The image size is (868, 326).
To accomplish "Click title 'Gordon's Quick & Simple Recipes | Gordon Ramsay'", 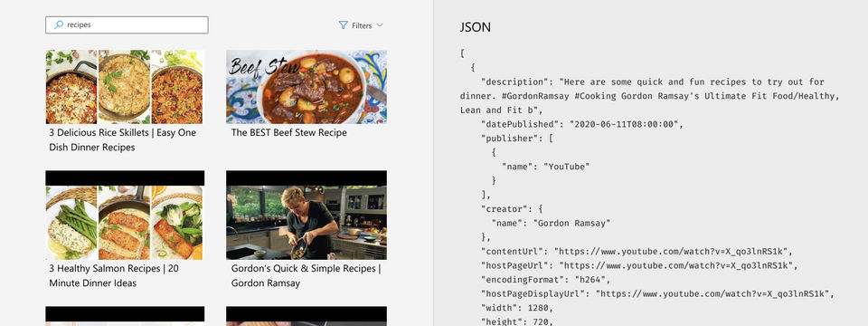I will [307, 275].
